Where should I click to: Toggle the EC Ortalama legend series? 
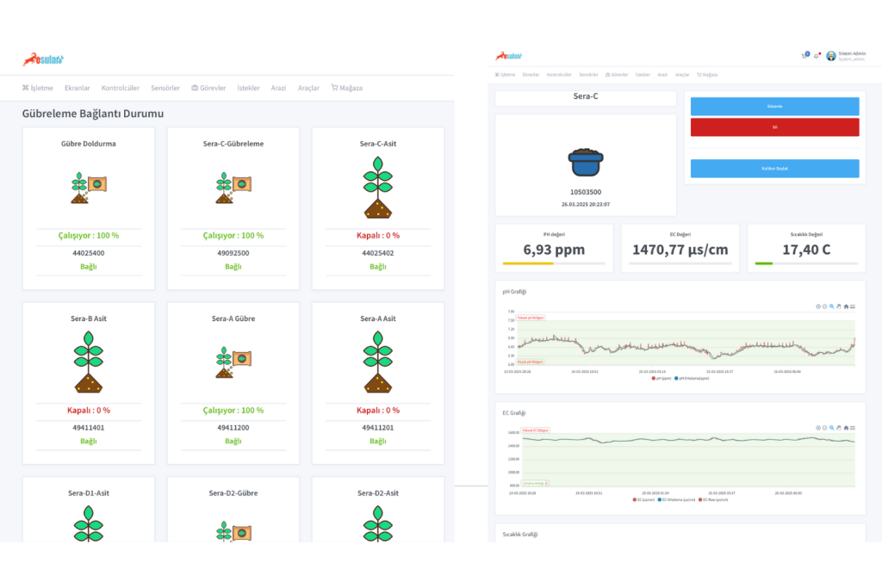point(678,499)
